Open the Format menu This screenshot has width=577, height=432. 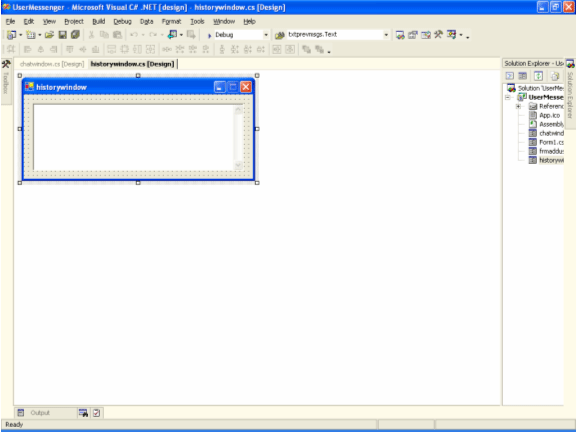coord(171,21)
